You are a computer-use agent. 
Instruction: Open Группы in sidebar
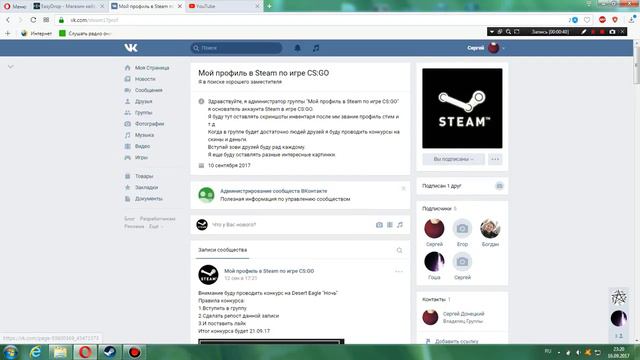pyautogui.click(x=138, y=113)
